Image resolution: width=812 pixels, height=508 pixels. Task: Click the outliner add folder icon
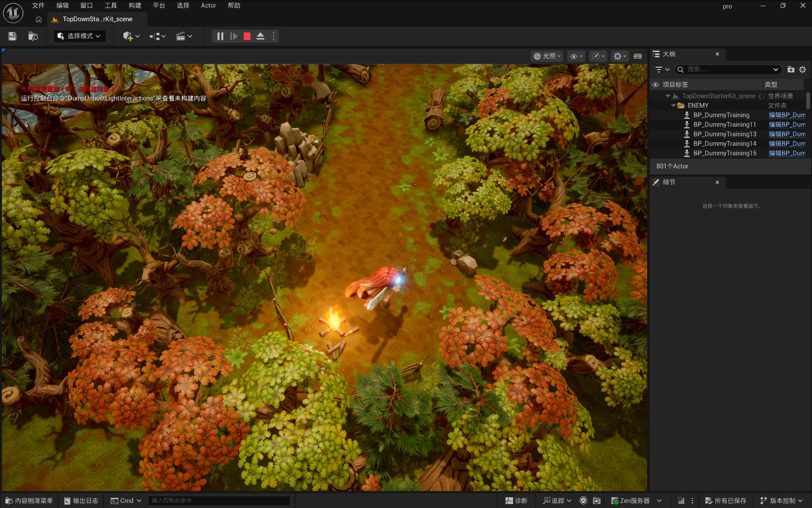point(791,69)
